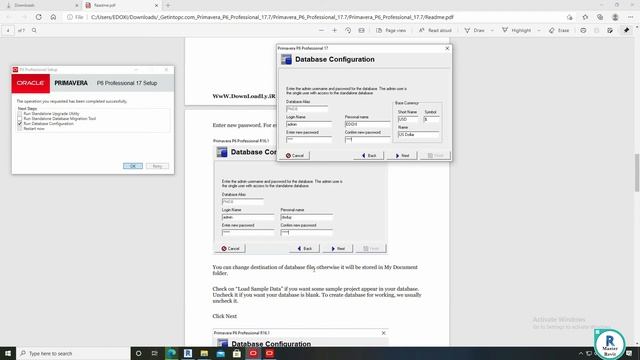The height and width of the screenshot is (360, 640).
Task: Focus the Login Name field
Action: coord(309,124)
